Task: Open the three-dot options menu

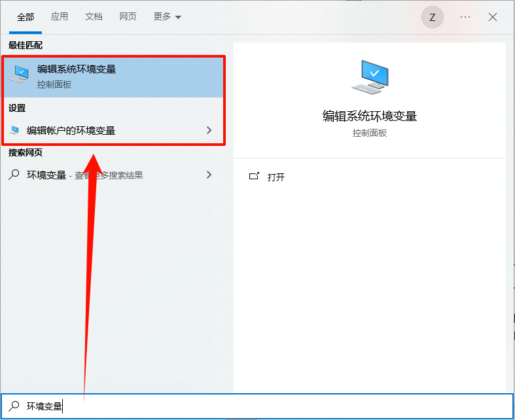Action: [x=465, y=17]
